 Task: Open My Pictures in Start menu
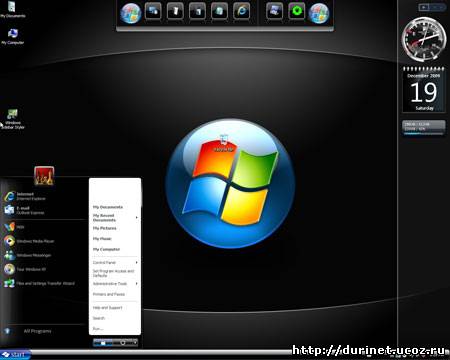click(105, 228)
